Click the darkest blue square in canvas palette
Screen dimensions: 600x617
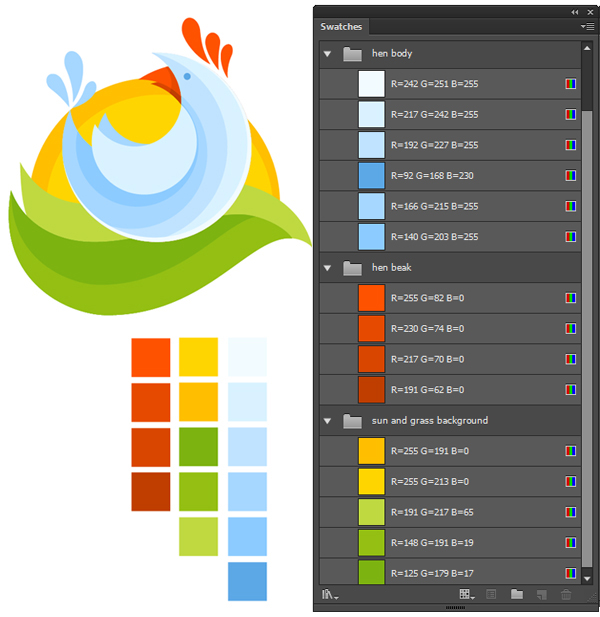tap(247, 581)
